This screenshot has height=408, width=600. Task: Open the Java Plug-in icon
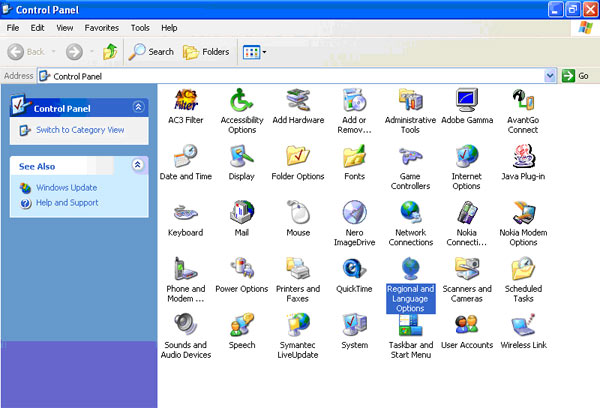tap(523, 157)
